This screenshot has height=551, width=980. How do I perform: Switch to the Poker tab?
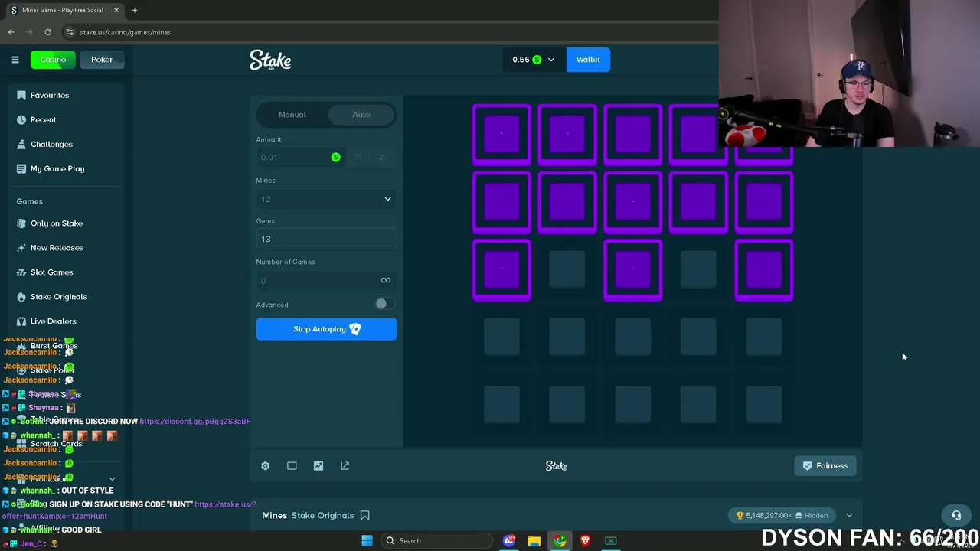(102, 60)
